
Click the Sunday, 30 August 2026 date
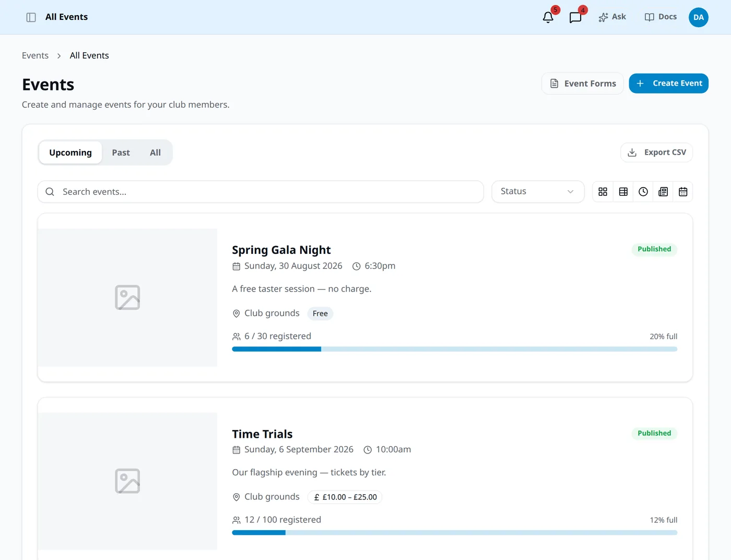[293, 266]
